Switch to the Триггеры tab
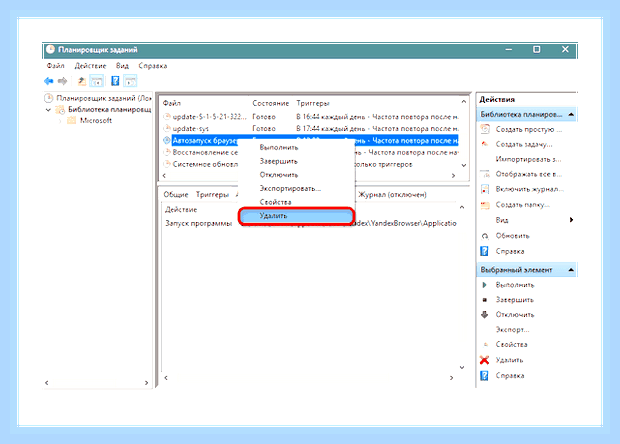Viewport: 620px width, 444px height. pos(212,195)
